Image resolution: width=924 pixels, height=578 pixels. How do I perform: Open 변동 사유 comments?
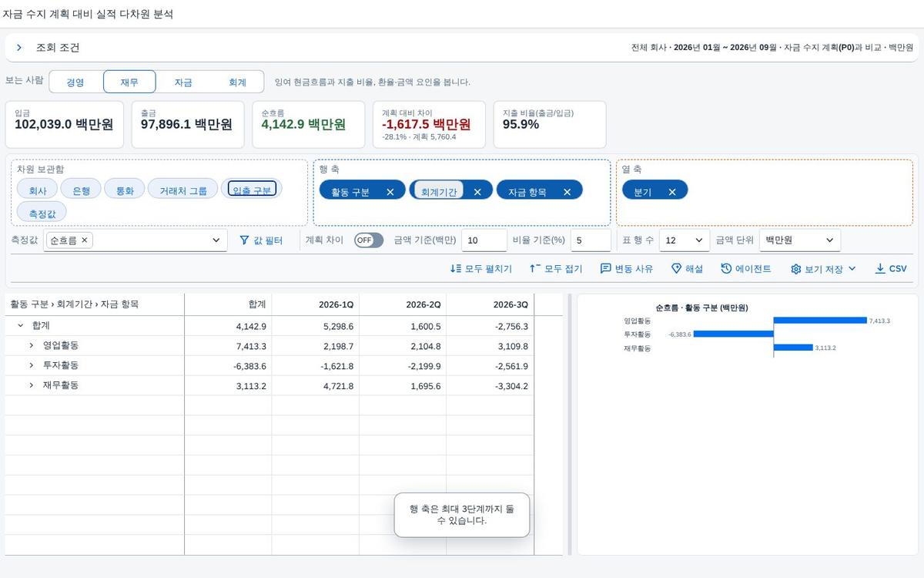[x=627, y=269]
